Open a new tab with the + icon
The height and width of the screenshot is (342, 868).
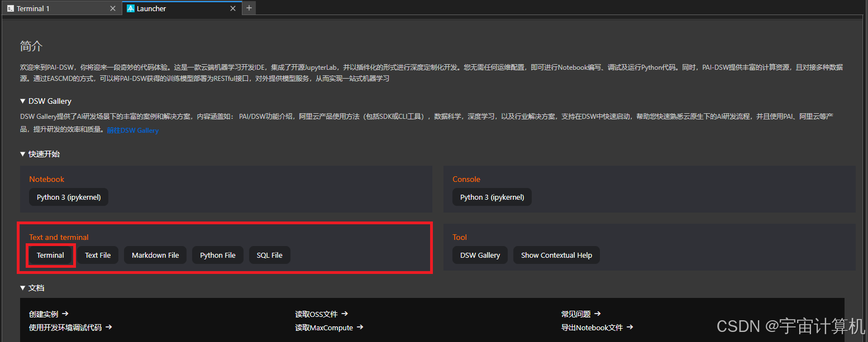point(249,8)
